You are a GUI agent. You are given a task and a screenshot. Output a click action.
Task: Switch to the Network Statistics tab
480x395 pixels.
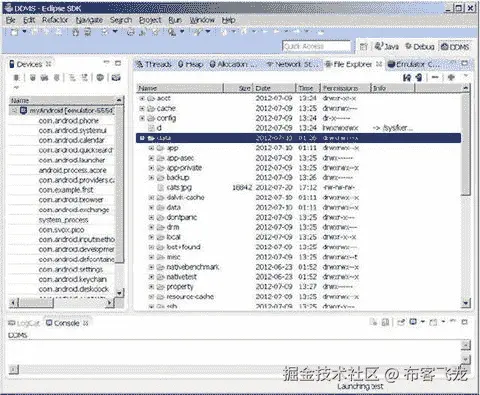[x=293, y=64]
